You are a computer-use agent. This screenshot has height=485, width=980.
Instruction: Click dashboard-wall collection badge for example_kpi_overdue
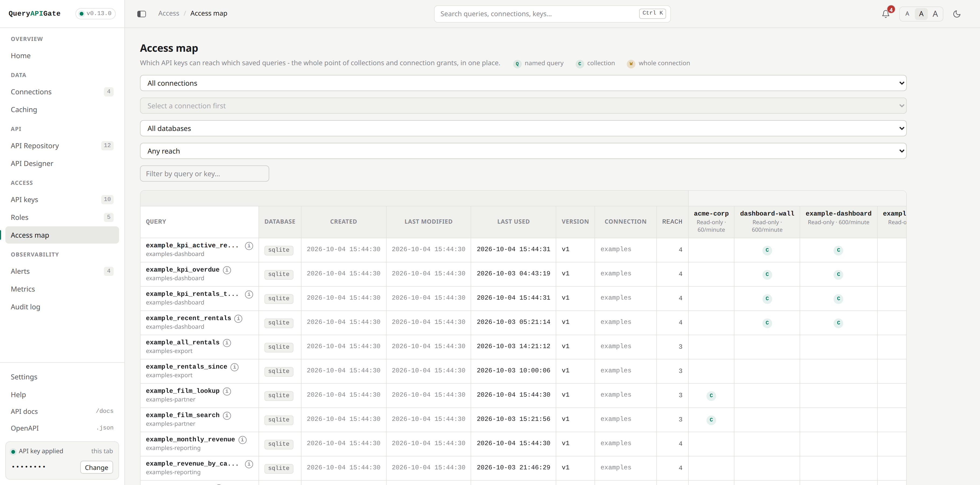pyautogui.click(x=767, y=275)
